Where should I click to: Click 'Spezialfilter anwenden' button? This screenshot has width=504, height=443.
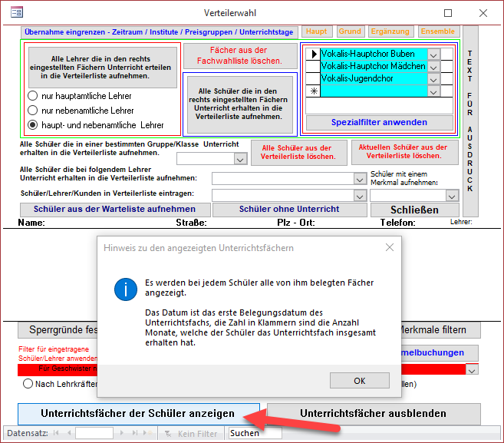click(379, 122)
